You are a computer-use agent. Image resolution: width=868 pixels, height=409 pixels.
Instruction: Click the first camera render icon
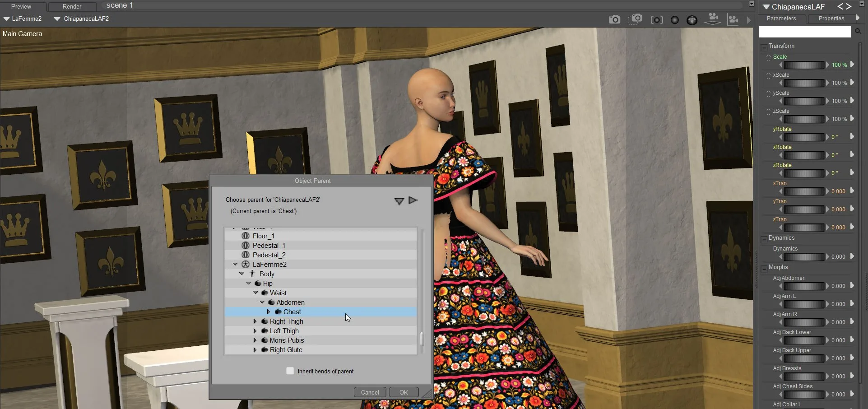tap(614, 19)
